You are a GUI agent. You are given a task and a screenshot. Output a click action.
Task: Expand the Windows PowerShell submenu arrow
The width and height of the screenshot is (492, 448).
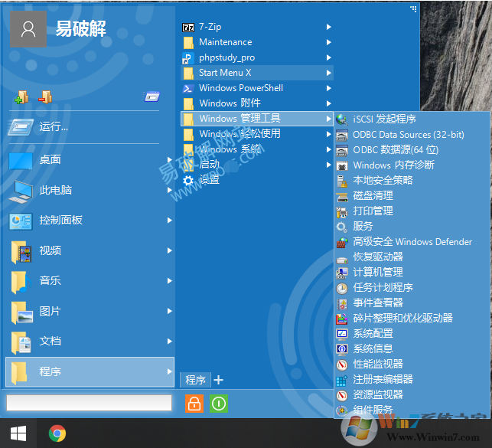(328, 88)
